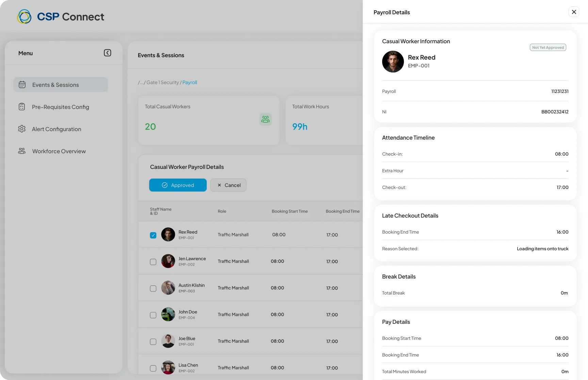Click the CSP Connect logo icon

tap(24, 16)
